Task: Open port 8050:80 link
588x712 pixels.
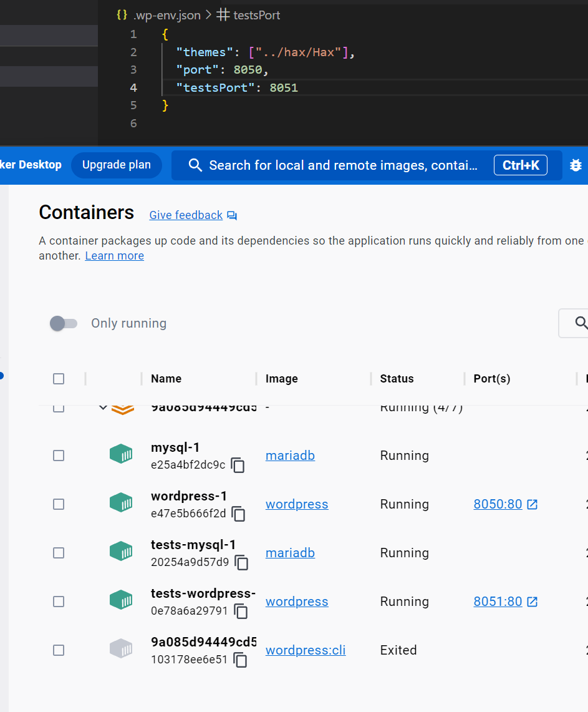Action: click(x=498, y=504)
